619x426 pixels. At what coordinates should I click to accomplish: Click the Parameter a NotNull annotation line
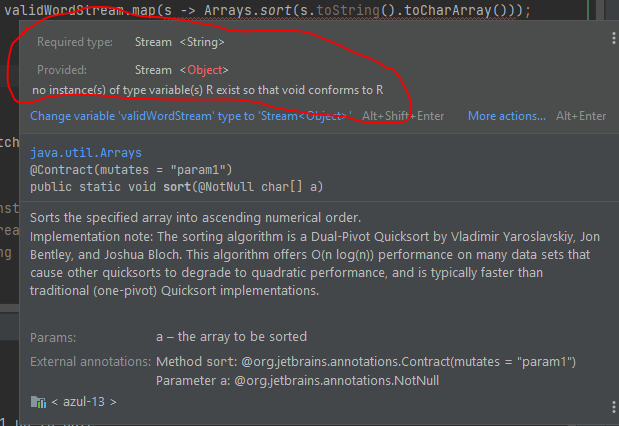(x=297, y=381)
